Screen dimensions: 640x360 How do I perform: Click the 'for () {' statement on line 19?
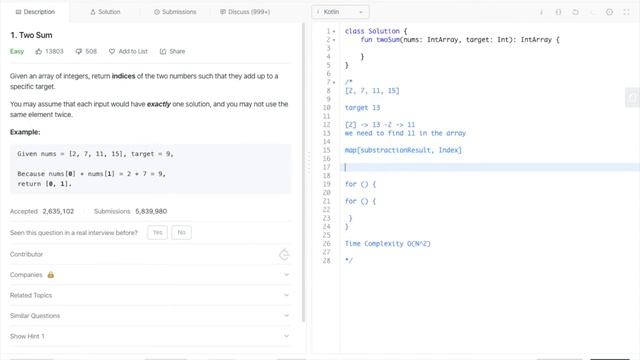[x=360, y=184]
